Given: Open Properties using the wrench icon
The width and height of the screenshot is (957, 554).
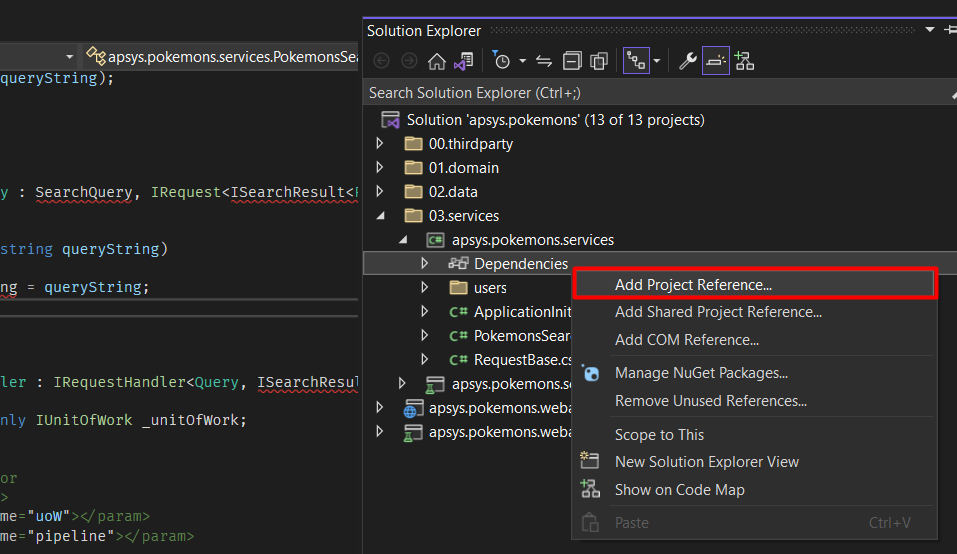Looking at the screenshot, I should click(687, 61).
